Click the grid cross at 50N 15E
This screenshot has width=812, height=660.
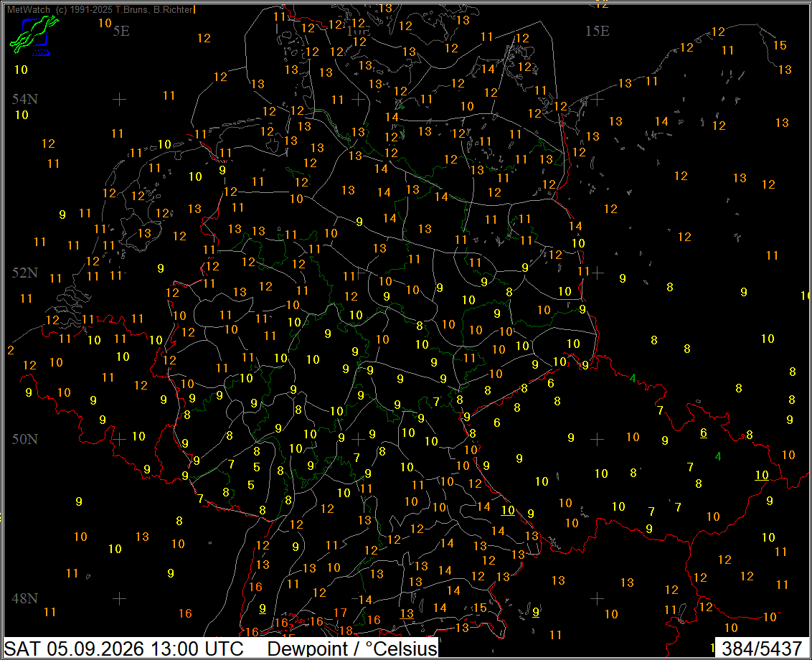(x=597, y=439)
